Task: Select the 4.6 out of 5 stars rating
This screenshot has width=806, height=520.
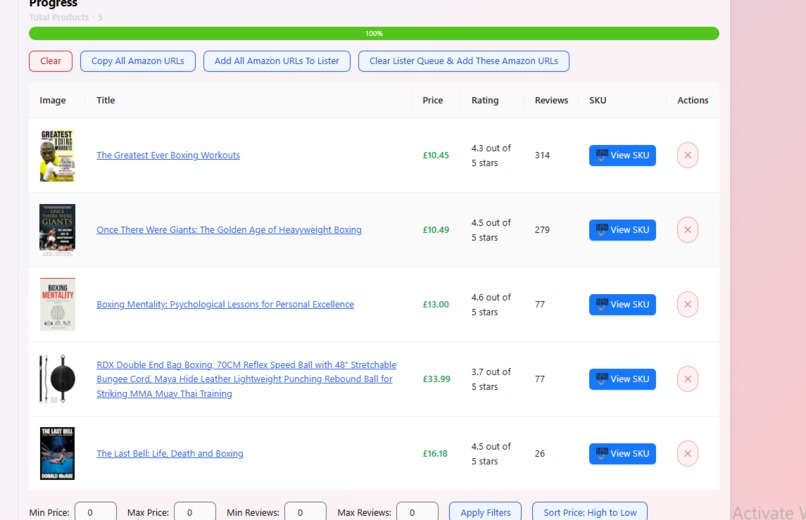Action: pos(491,304)
